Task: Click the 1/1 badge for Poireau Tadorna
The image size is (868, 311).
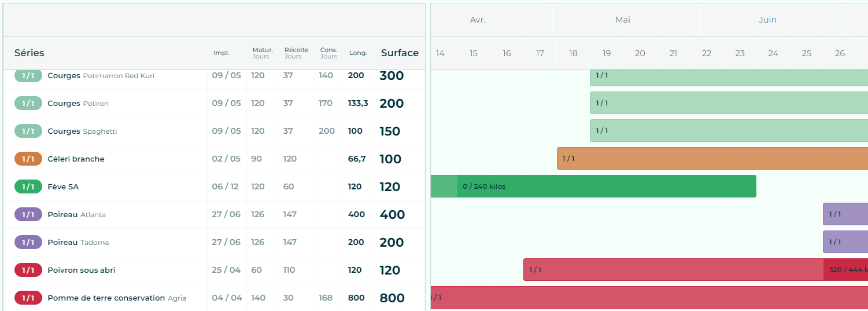Action: point(28,242)
